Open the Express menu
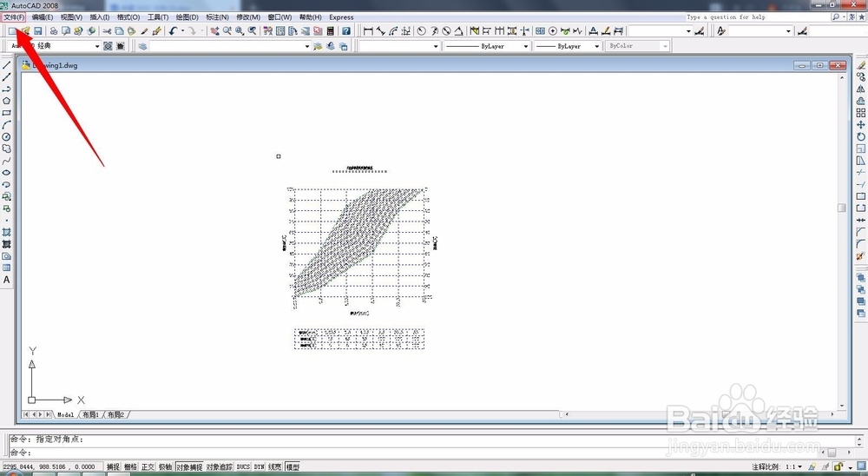Screen dimensions: 868x476 (x=341, y=17)
